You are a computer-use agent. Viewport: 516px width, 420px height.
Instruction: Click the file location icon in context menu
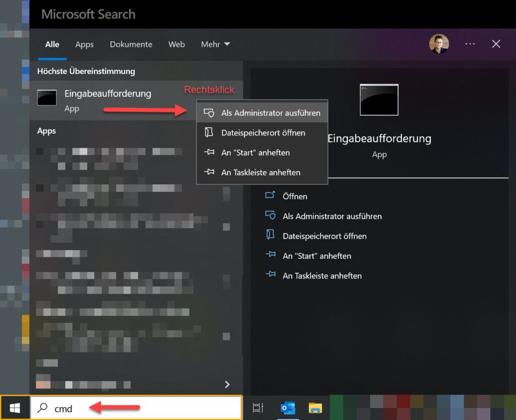[x=209, y=132]
